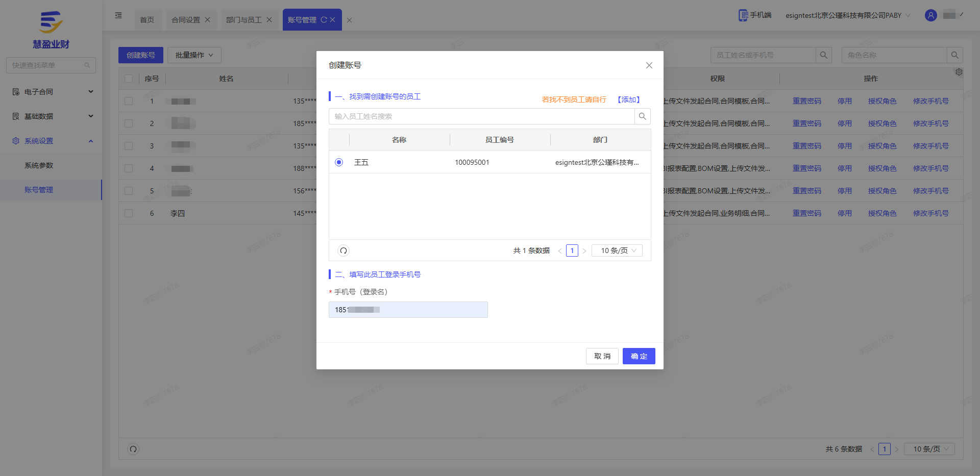Click the 慧盈业财 logo
The width and height of the screenshot is (980, 476).
(x=51, y=30)
